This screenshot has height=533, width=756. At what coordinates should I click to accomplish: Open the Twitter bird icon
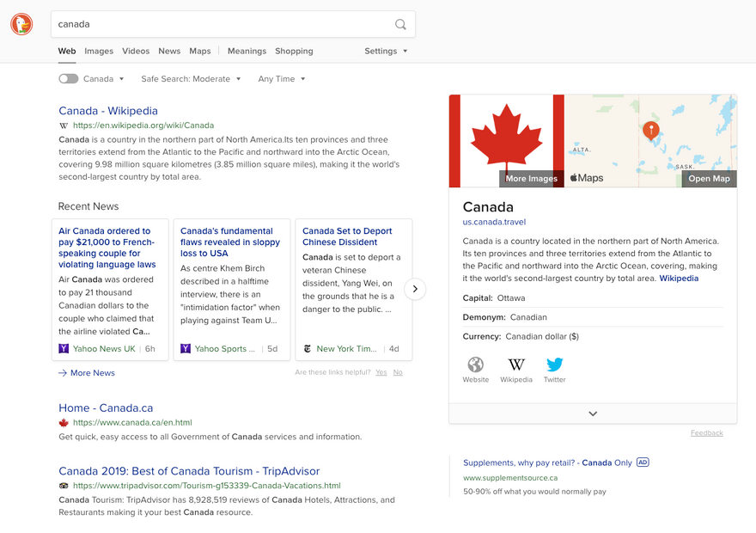pyautogui.click(x=554, y=365)
